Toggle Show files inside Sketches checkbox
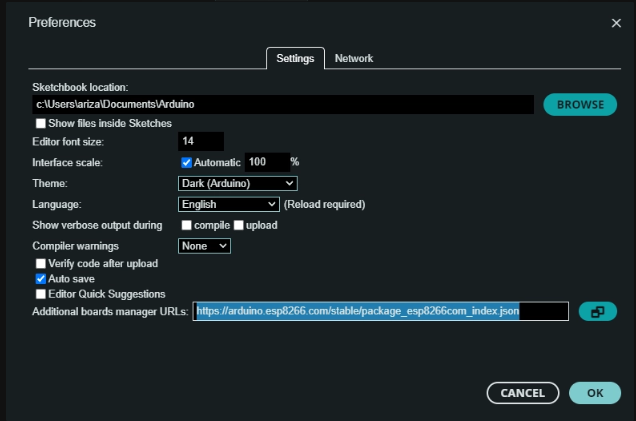 (x=41, y=123)
